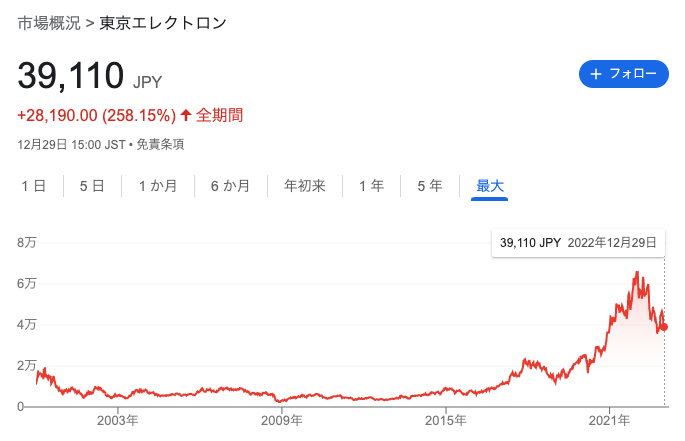The width and height of the screenshot is (685, 441).
Task: Click the plus icon on the フォロー button
Action: pyautogui.click(x=596, y=74)
